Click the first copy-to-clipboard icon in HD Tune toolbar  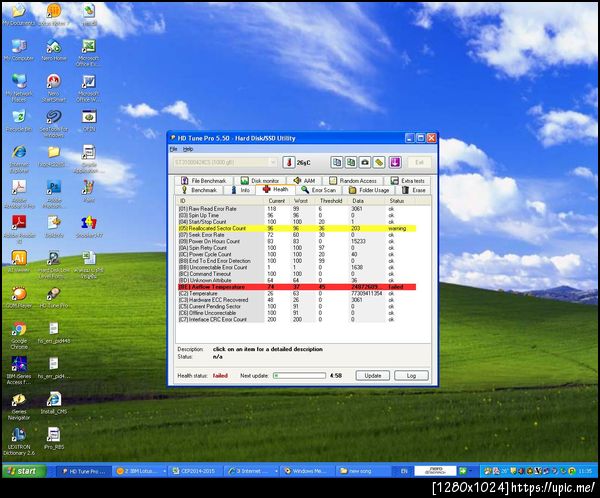337,162
